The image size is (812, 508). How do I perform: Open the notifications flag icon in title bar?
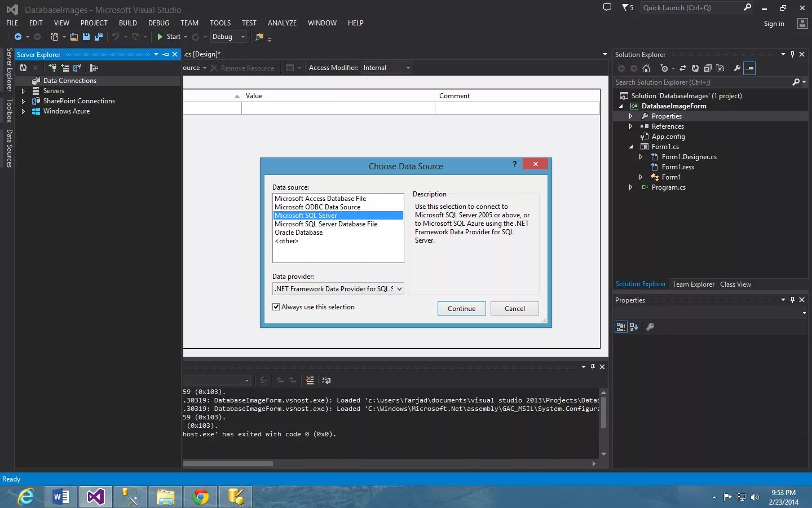click(628, 8)
